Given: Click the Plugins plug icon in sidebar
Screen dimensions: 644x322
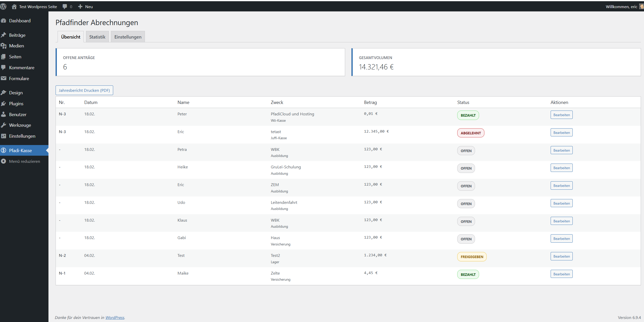Looking at the screenshot, I should coord(4,104).
